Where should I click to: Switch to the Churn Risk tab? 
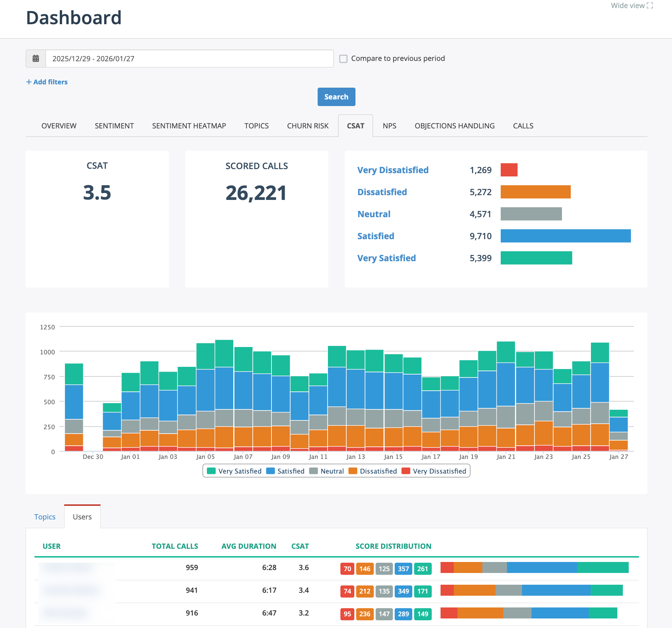307,126
